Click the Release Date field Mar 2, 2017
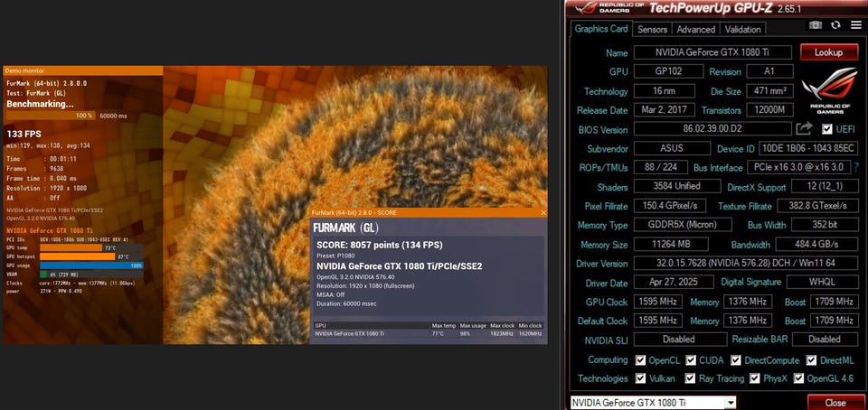 coord(665,110)
